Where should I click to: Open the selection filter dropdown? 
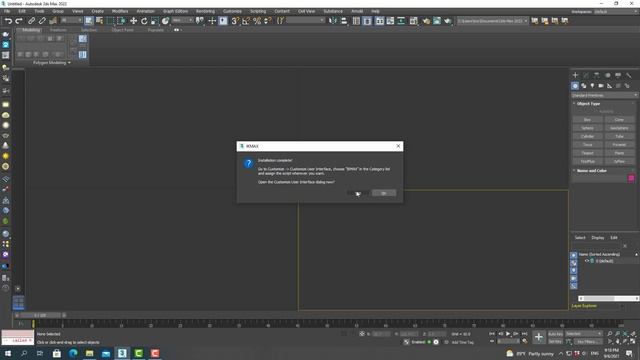71,20
